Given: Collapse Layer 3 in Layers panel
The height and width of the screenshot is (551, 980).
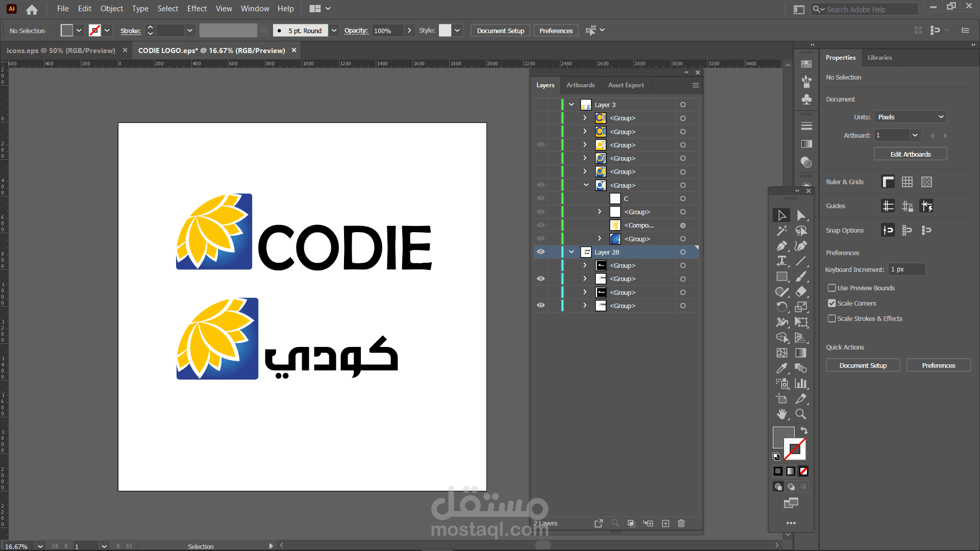Looking at the screenshot, I should [571, 105].
